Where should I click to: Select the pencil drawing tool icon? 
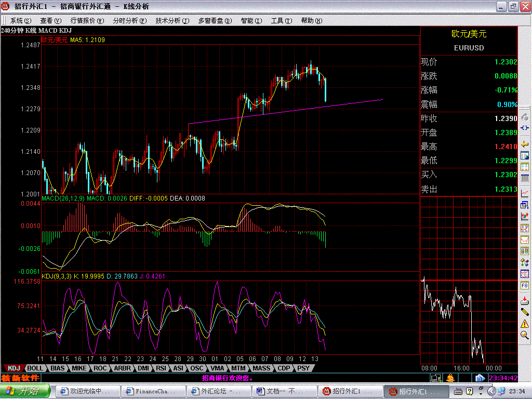525,312
